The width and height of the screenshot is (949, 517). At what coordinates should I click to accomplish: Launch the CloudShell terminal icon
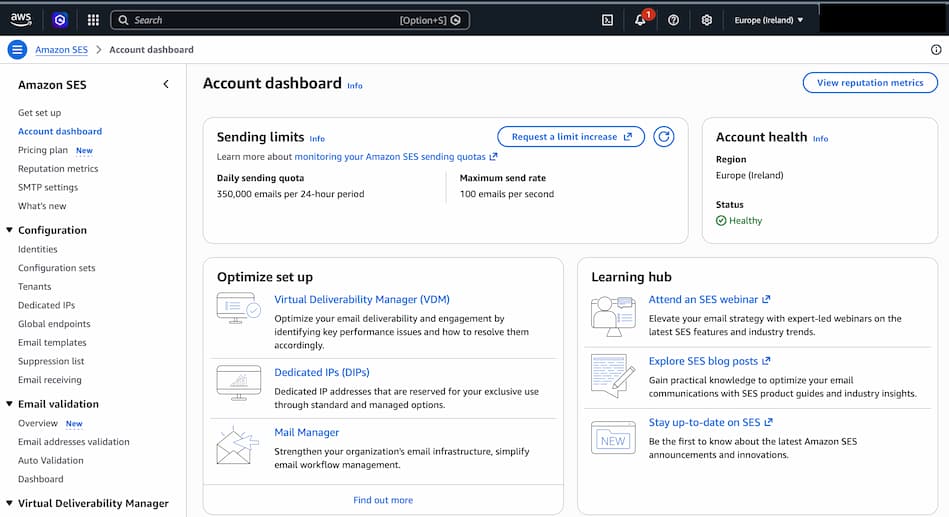coord(607,20)
